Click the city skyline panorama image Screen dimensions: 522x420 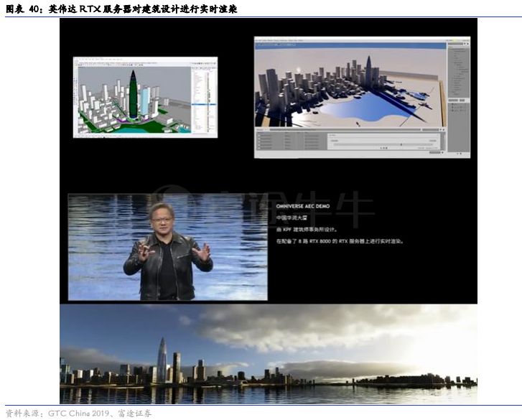pos(269,354)
